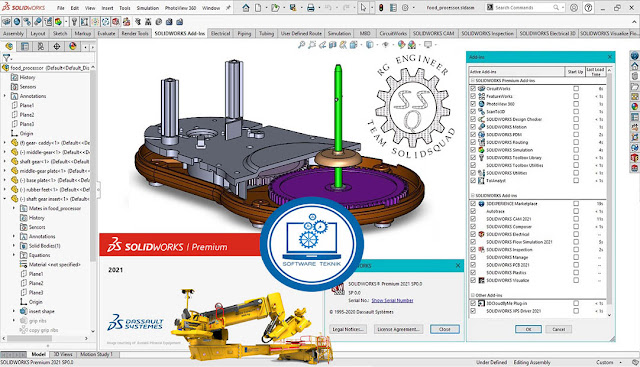This screenshot has width=640, height=367.
Task: Click the pin icon next to Window menu
Action: pyautogui.click(x=229, y=8)
